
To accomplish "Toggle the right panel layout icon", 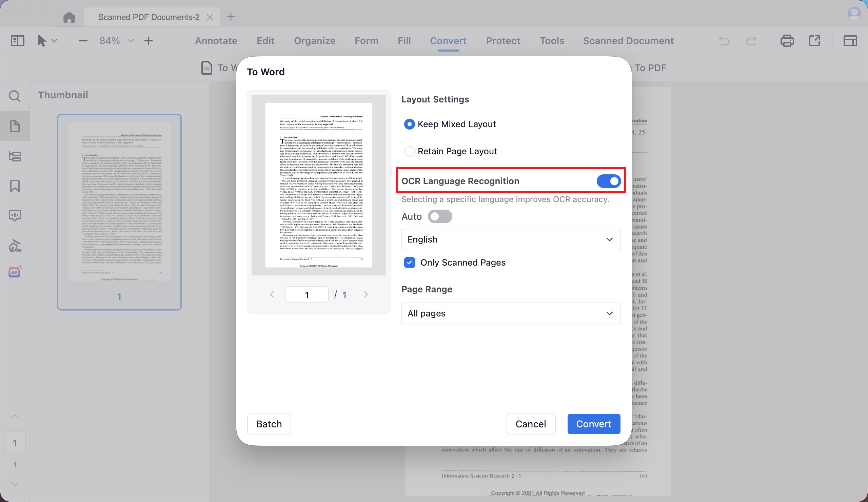I will [x=850, y=41].
